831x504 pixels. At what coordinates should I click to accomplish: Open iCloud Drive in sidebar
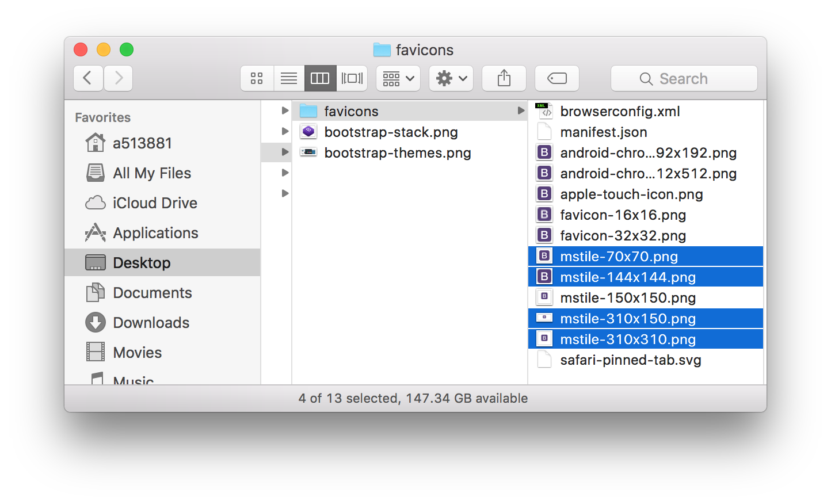coord(162,203)
